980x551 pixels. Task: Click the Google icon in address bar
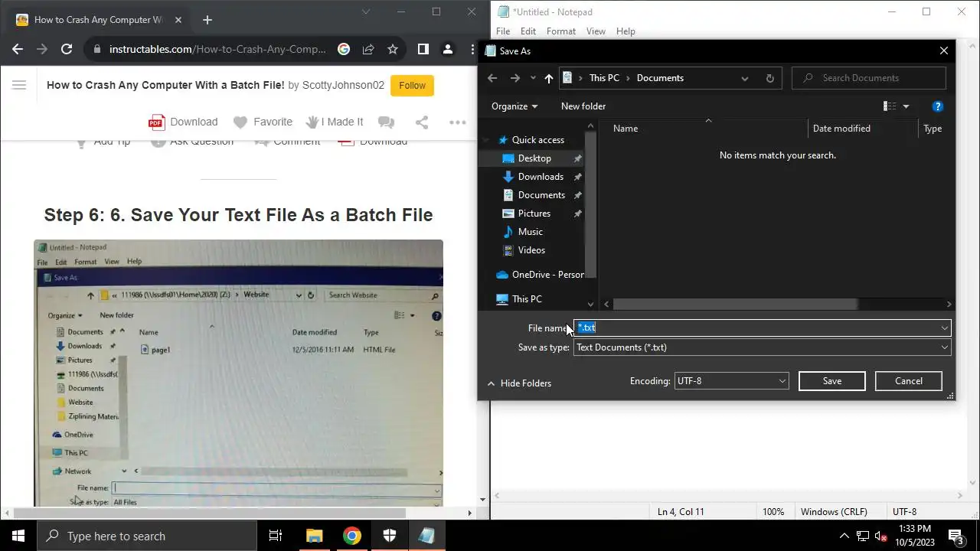coord(344,49)
